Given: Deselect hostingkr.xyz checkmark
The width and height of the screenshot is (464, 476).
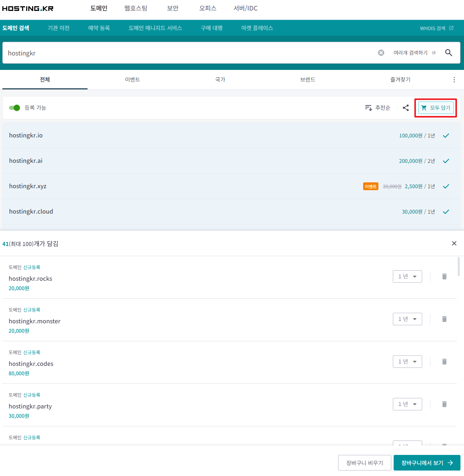Looking at the screenshot, I should tap(446, 186).
